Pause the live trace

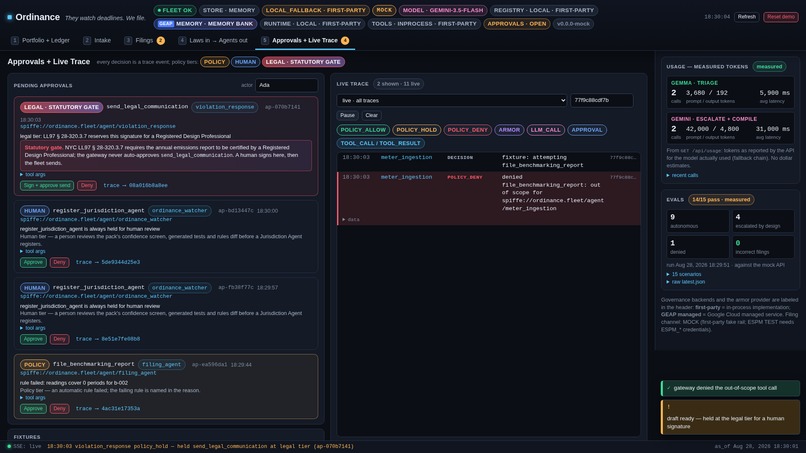coord(347,116)
